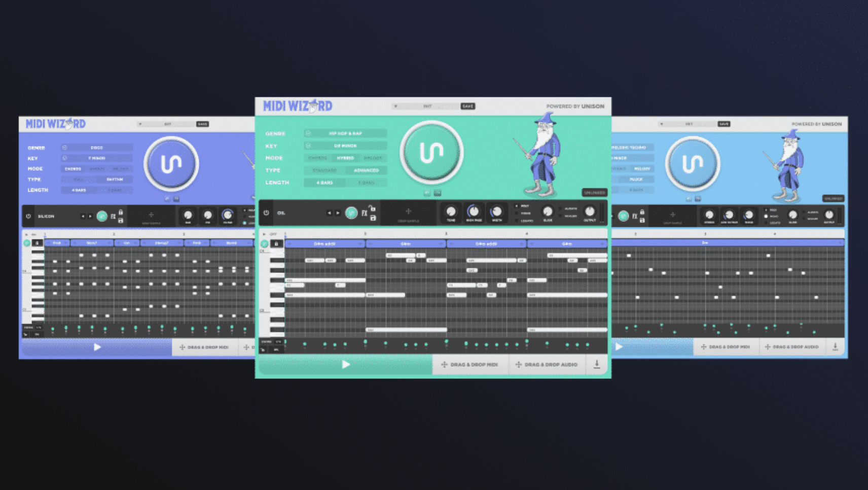The height and width of the screenshot is (490, 868).
Task: Click piano roll lock icon in green window
Action: 276,244
